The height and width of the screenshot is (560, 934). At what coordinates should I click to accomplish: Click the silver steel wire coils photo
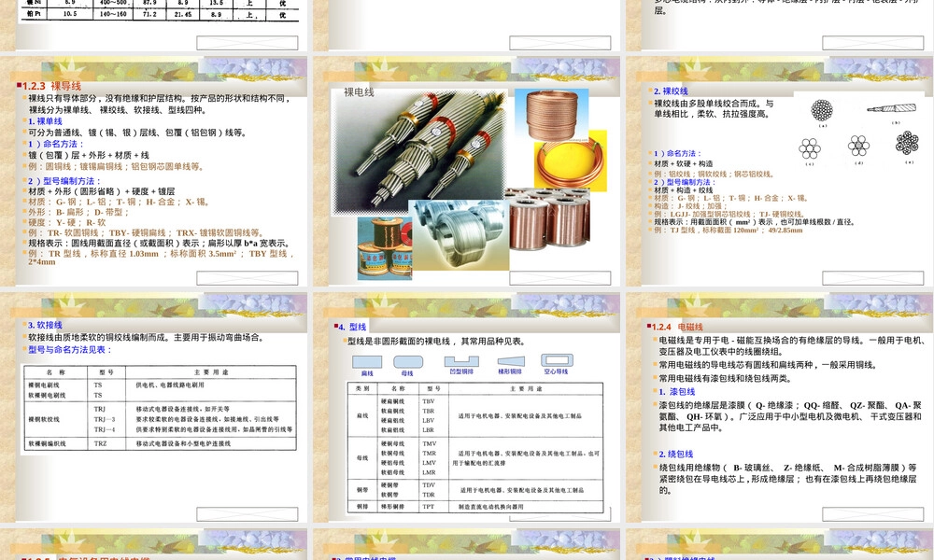pyautogui.click(x=458, y=235)
